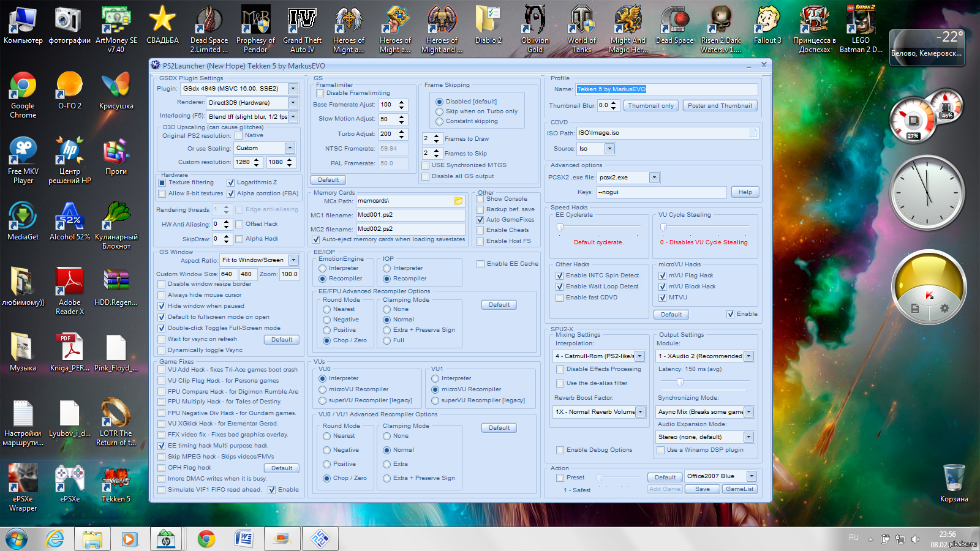This screenshot has height=551, width=980.
Task: Open Tekken 5 desktop shortcut
Action: (x=116, y=483)
